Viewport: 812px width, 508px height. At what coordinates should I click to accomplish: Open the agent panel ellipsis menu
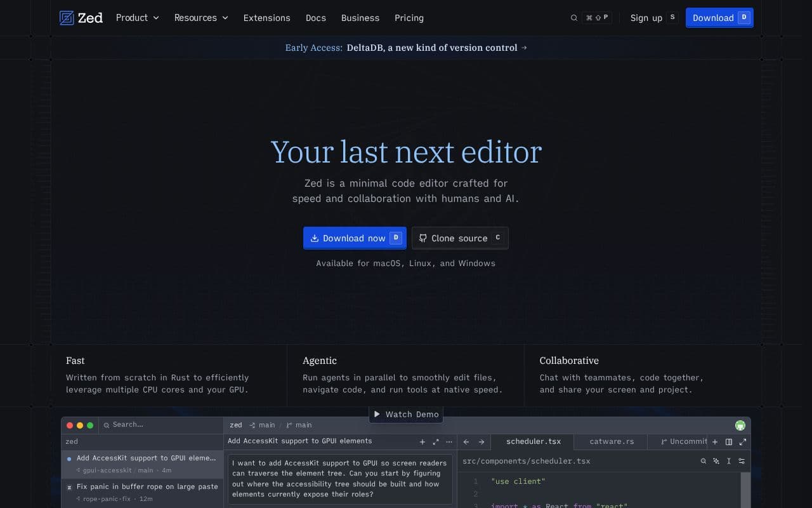click(449, 442)
